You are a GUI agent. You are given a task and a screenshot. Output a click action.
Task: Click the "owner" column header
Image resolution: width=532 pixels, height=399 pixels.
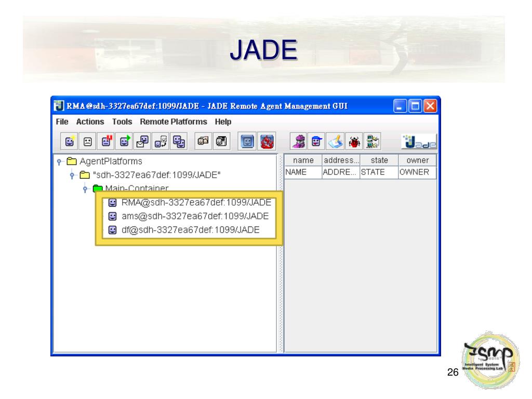point(417,160)
